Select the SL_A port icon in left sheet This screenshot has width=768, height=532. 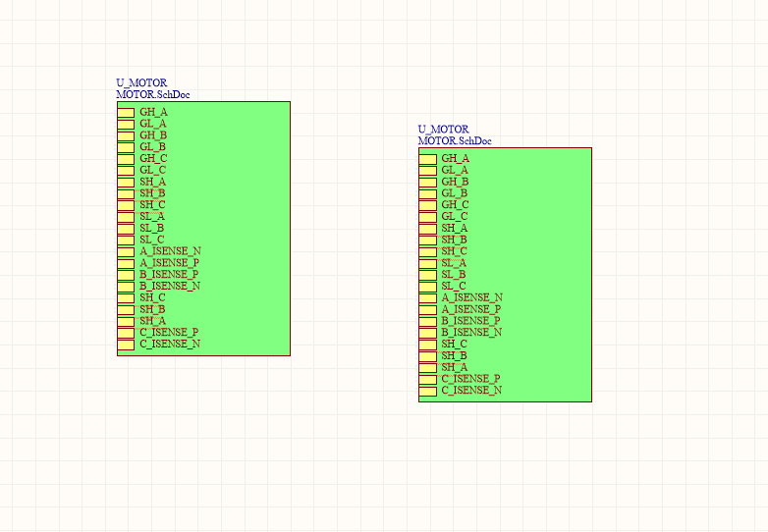(126, 217)
